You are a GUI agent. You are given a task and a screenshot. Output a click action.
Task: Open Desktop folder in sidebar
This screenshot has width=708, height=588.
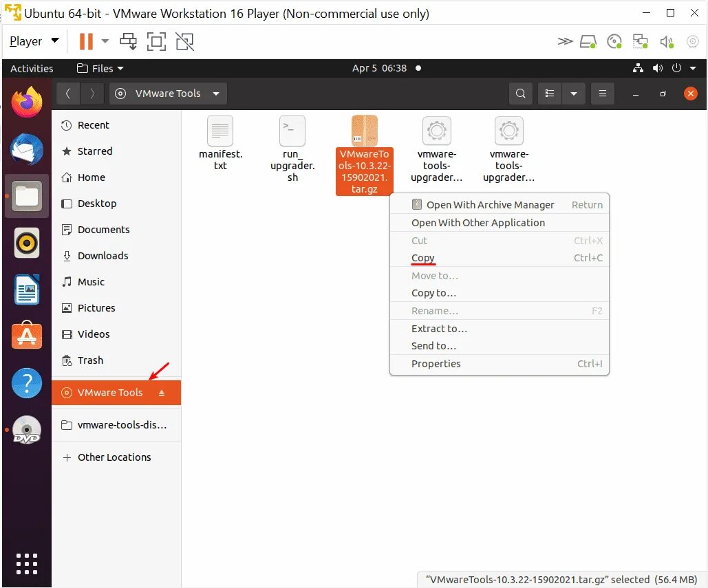(116, 204)
